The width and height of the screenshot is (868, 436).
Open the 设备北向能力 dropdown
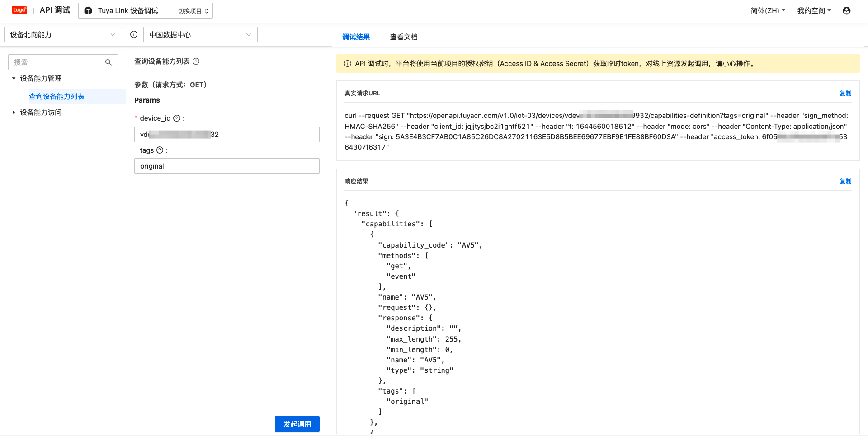click(x=63, y=34)
